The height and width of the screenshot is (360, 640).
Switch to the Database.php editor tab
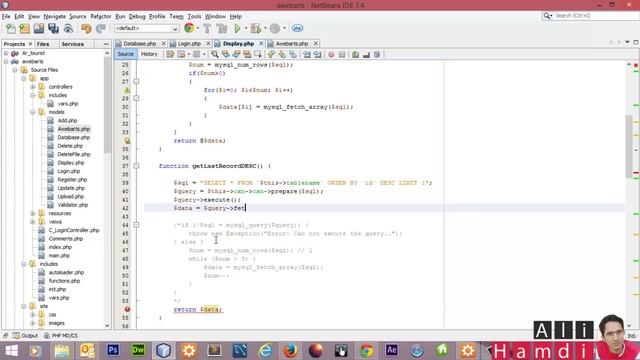[140, 44]
